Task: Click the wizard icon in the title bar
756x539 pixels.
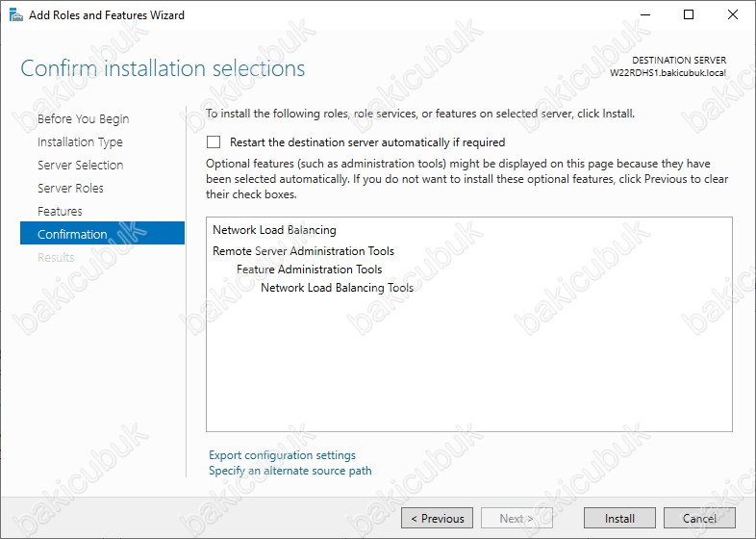Action: (x=13, y=15)
